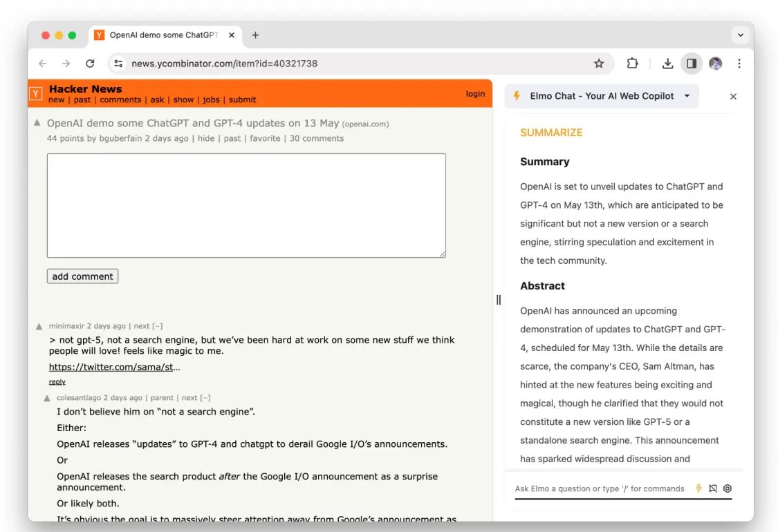Screen dimensions: 778x532
Task: Open the 'past' link in the Hacker News header
Action: pos(82,99)
